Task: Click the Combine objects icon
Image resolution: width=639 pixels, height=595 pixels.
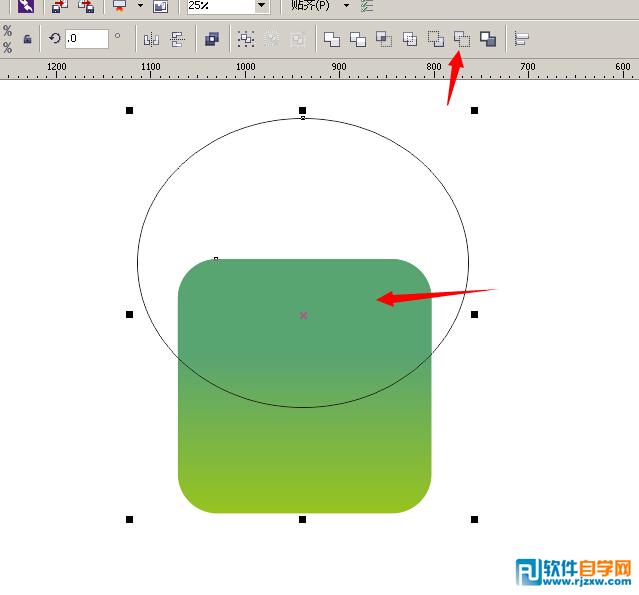Action: [x=212, y=40]
